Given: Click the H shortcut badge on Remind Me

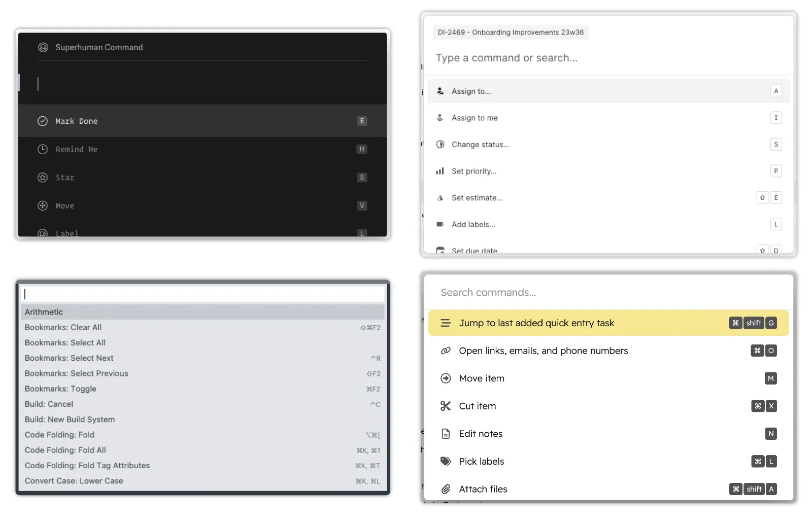Looking at the screenshot, I should (x=362, y=149).
